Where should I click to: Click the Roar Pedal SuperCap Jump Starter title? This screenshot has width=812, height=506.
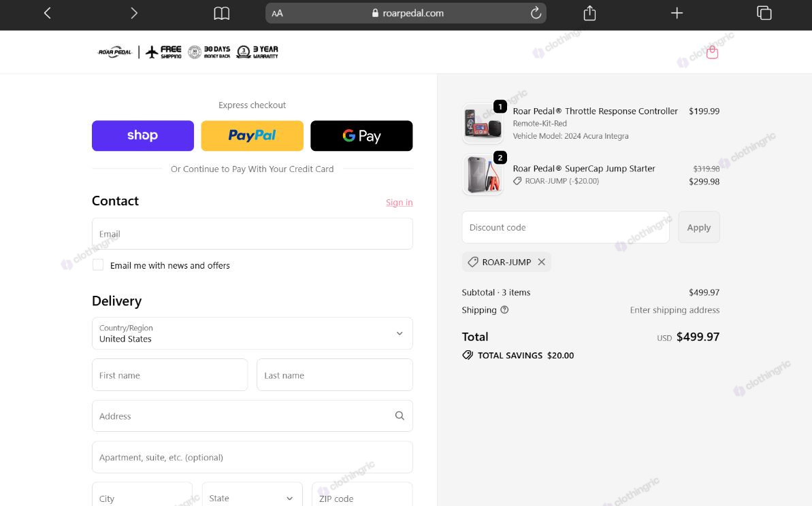583,168
